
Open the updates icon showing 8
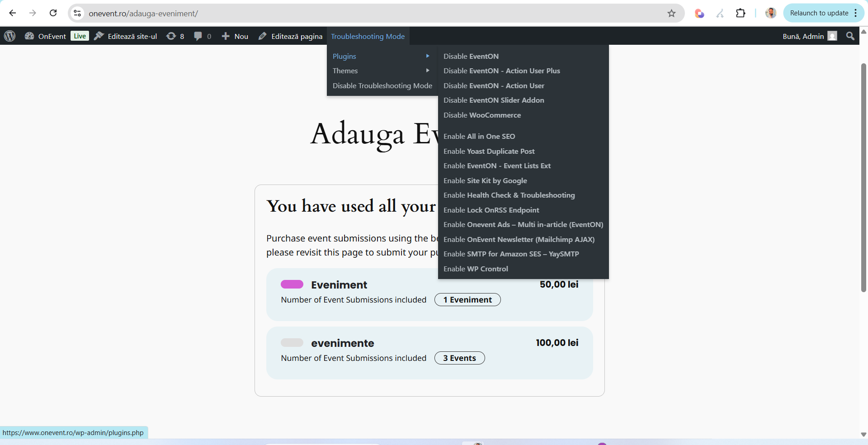point(175,36)
